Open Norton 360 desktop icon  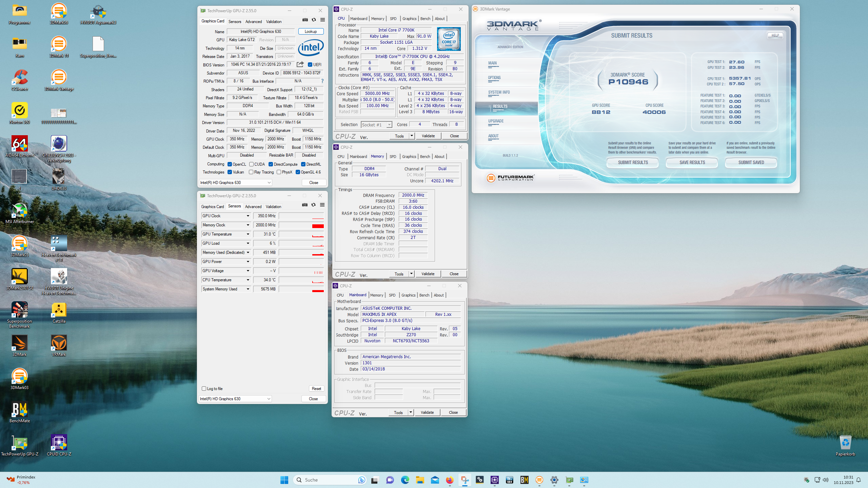click(x=20, y=114)
